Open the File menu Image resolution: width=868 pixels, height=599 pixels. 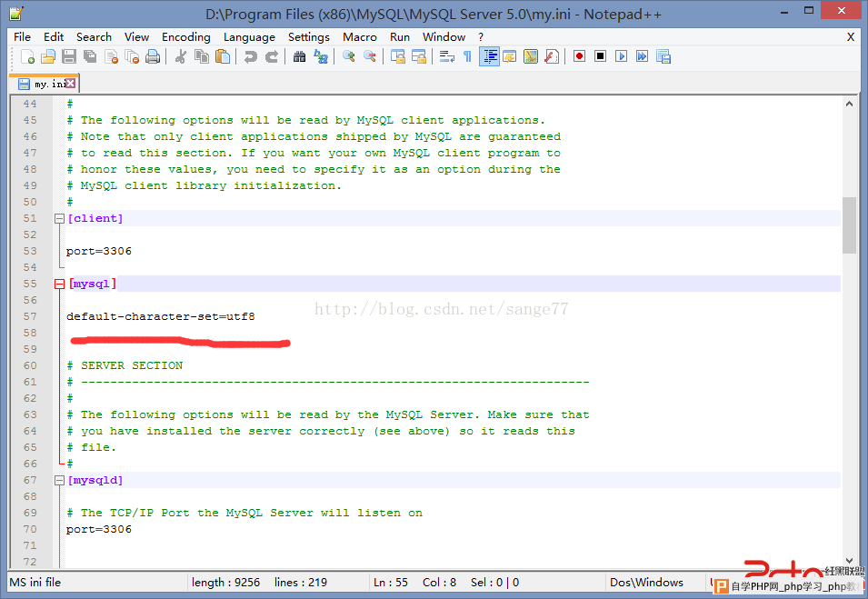coord(22,37)
